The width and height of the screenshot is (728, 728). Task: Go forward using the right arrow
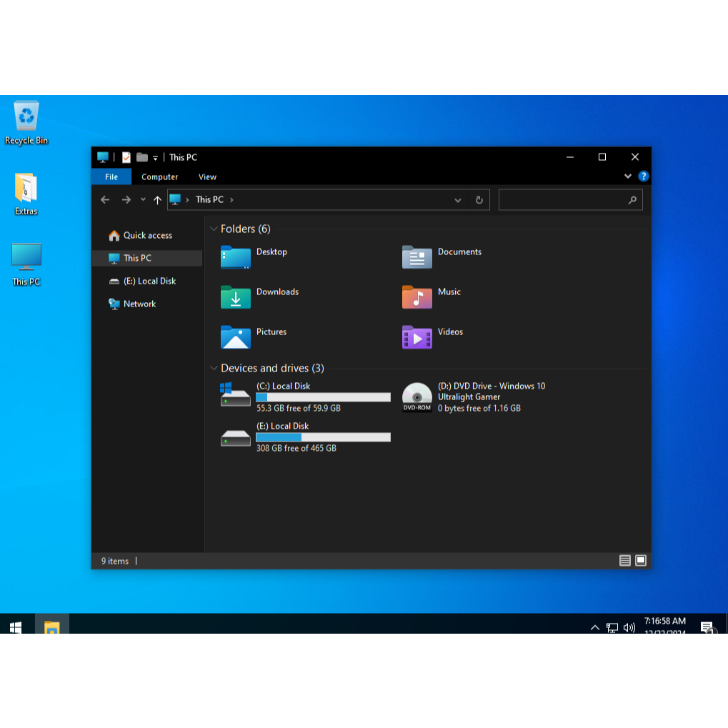click(x=126, y=199)
